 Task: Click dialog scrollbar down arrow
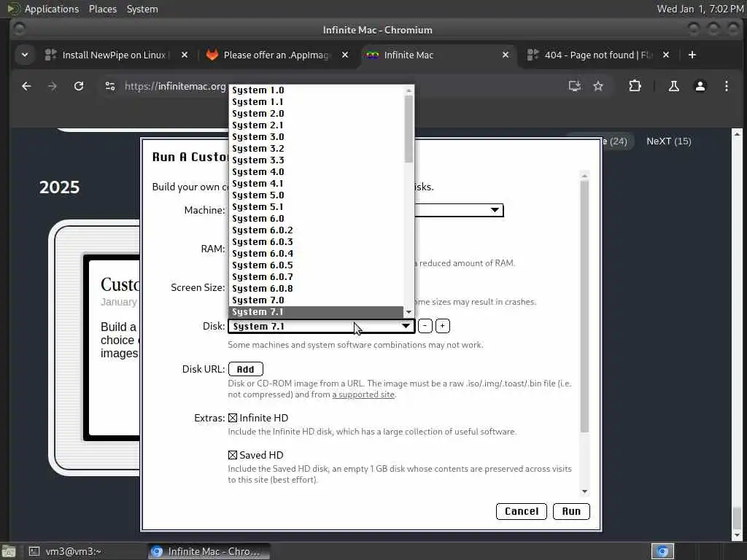tap(584, 491)
